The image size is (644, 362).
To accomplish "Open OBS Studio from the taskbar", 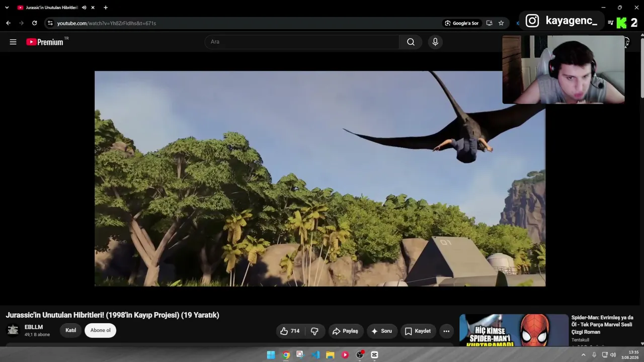I will point(360,355).
